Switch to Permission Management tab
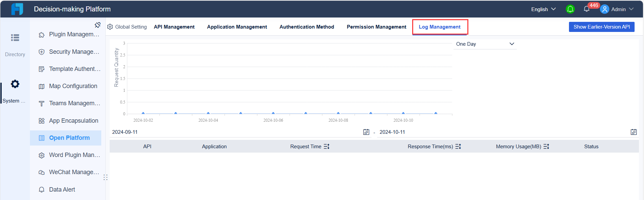Viewport: 644px width, 200px height. pos(377,27)
